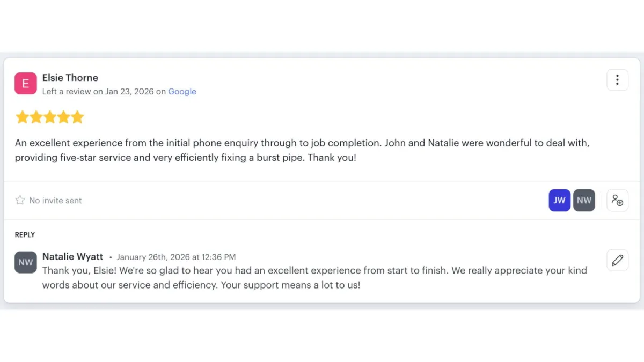Click the No invite sent label
The width and height of the screenshot is (644, 362).
click(x=55, y=201)
